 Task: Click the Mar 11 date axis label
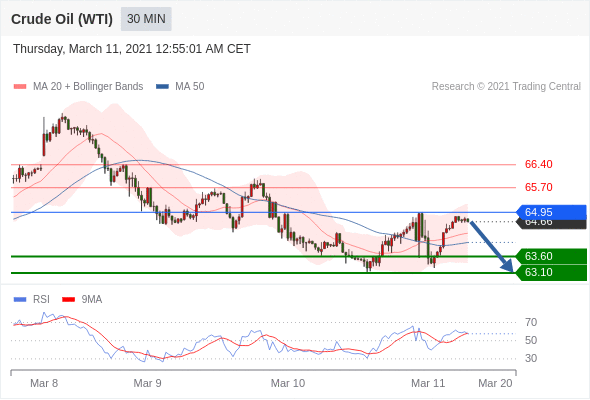click(x=428, y=383)
